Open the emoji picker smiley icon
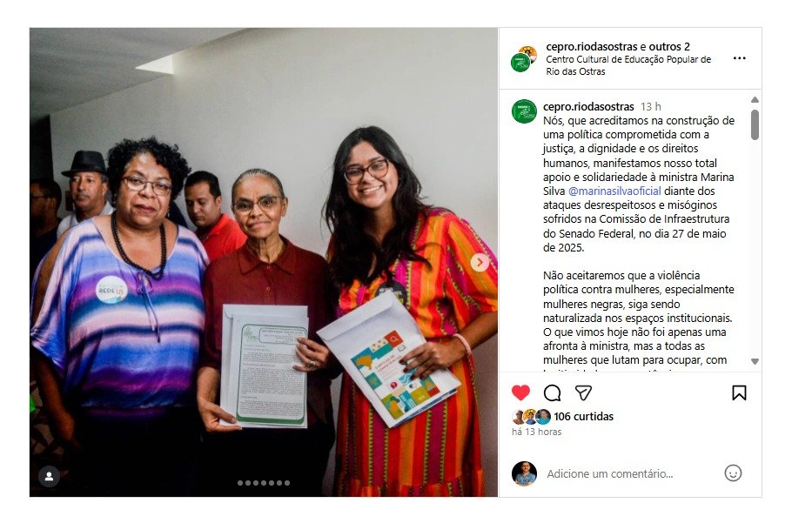This screenshot has width=812, height=523. 733,473
